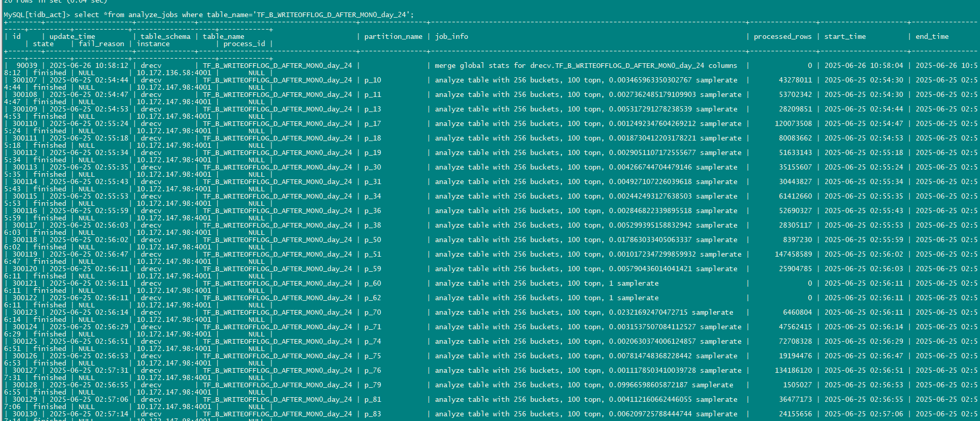This screenshot has height=421, width=980.
Task: Click the process_id column header
Action: (x=244, y=44)
